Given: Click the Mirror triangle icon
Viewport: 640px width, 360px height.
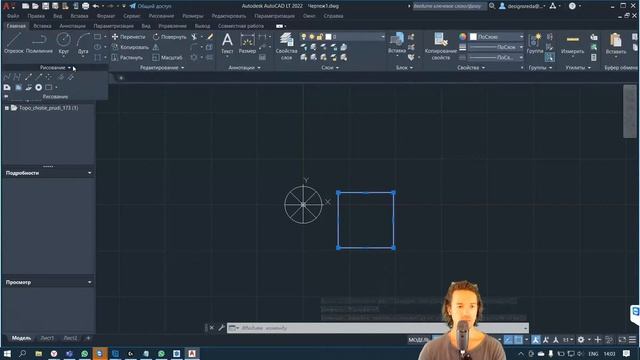Looking at the screenshot, I should tap(156, 47).
